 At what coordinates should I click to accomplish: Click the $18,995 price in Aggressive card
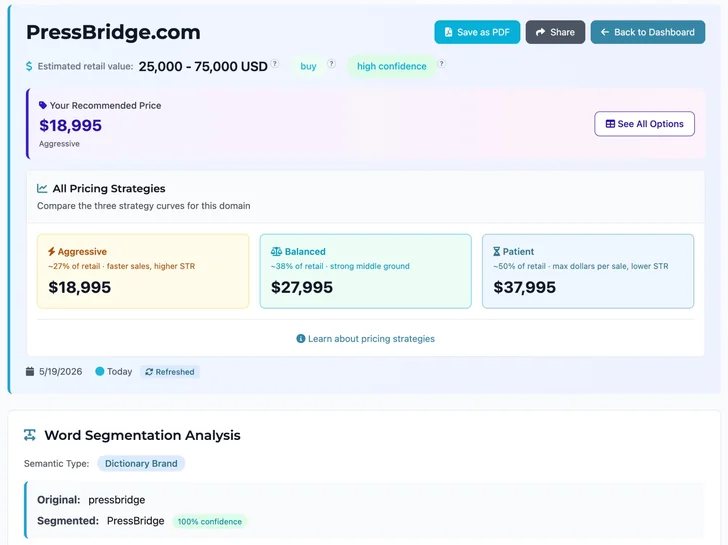pyautogui.click(x=79, y=287)
